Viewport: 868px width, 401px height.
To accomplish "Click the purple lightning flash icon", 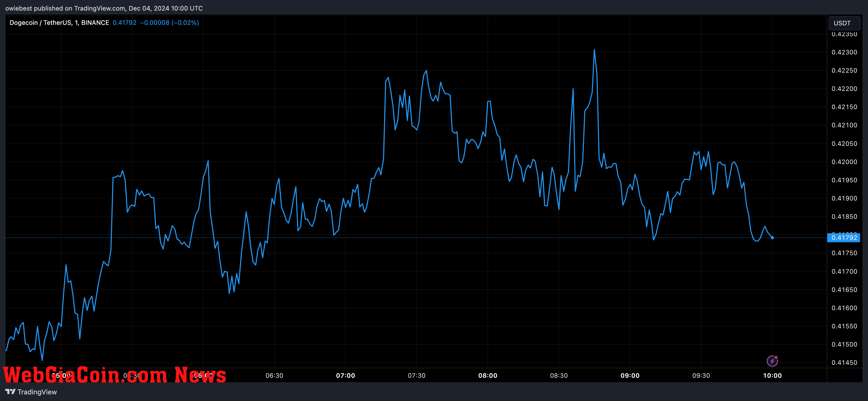I will point(772,361).
